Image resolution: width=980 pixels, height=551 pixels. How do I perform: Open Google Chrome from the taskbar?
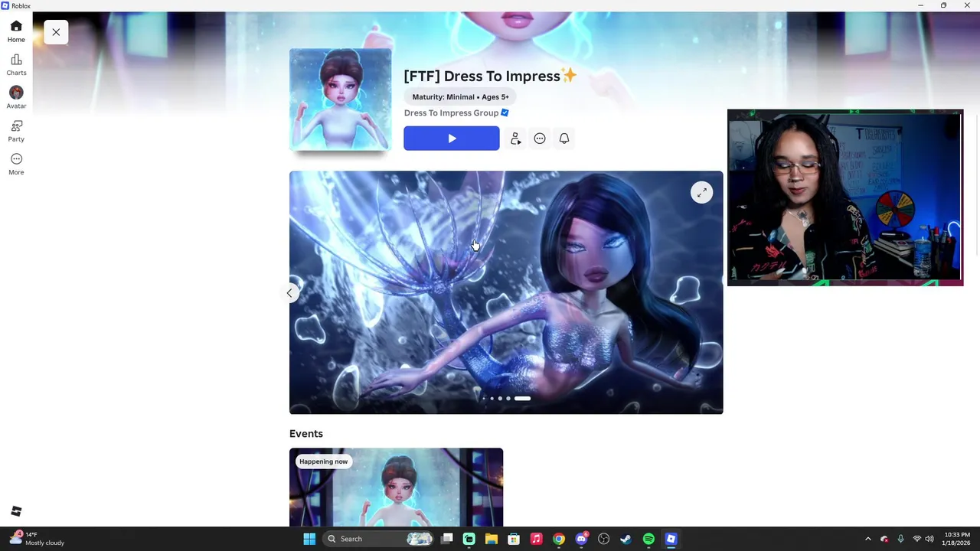[x=559, y=539]
